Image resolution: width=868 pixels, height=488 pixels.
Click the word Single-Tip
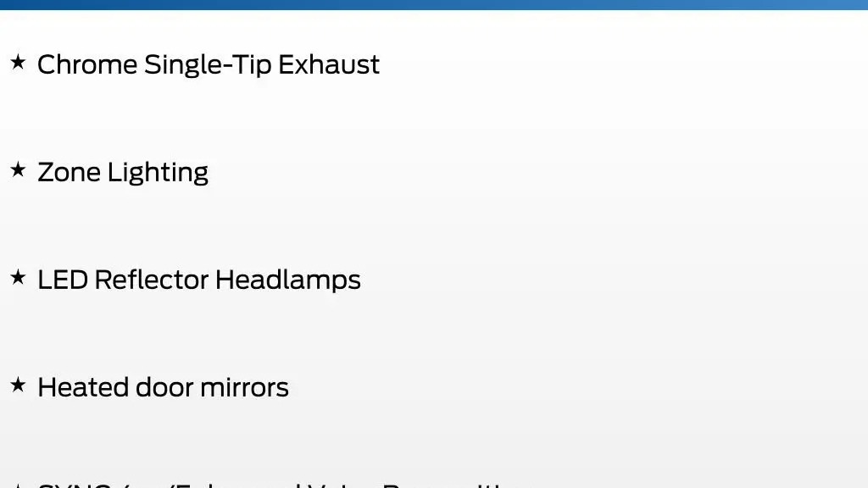click(208, 65)
